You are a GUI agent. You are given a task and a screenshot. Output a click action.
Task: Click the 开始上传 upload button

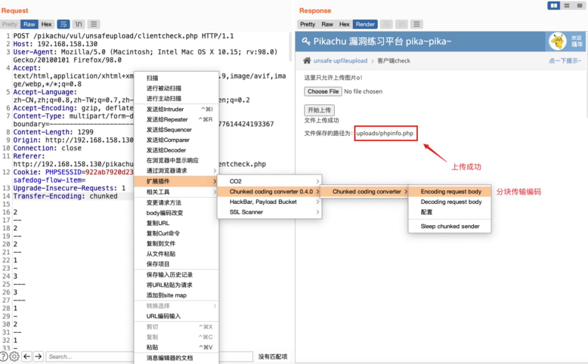click(319, 110)
